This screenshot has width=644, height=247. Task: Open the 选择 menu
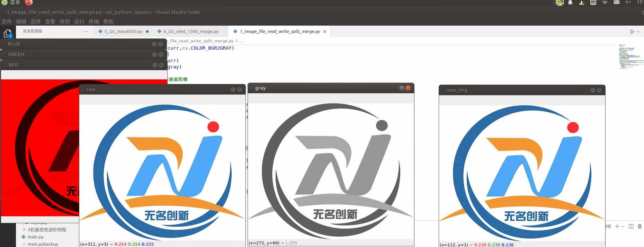[x=36, y=22]
